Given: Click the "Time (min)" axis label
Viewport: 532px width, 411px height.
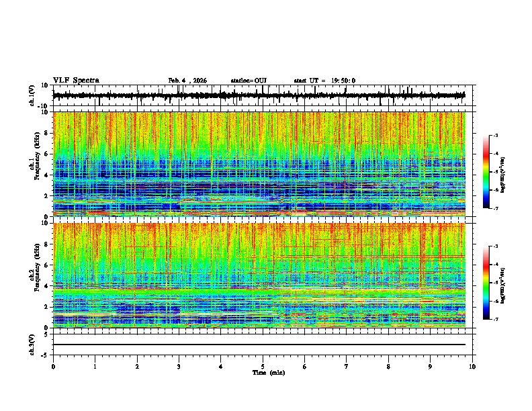Looking at the screenshot, I should [269, 373].
